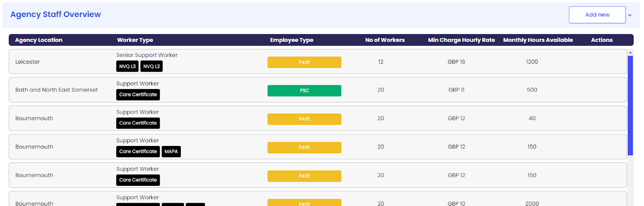Image resolution: width=644 pixels, height=206 pixels.
Task: Select the Agency Location column header
Action: click(39, 40)
